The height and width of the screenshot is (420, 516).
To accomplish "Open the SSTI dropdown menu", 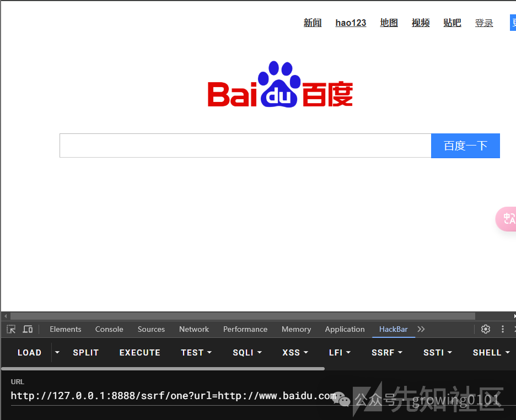I will coord(437,353).
